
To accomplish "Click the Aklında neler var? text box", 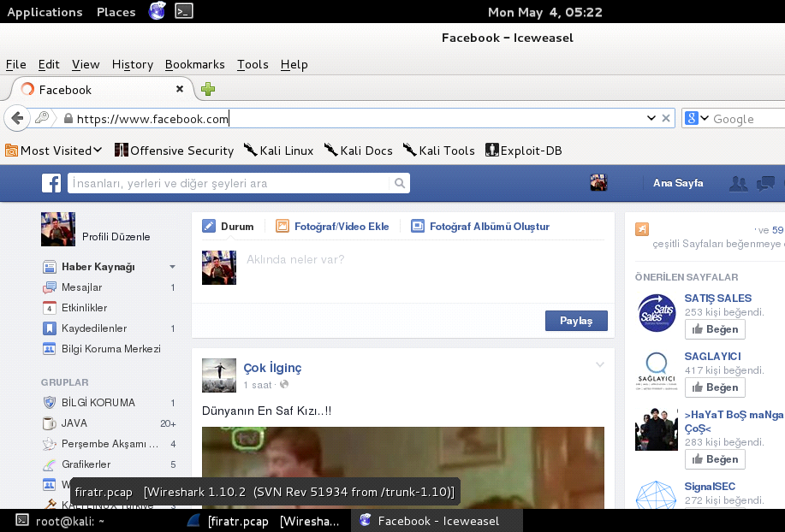I will coord(425,268).
